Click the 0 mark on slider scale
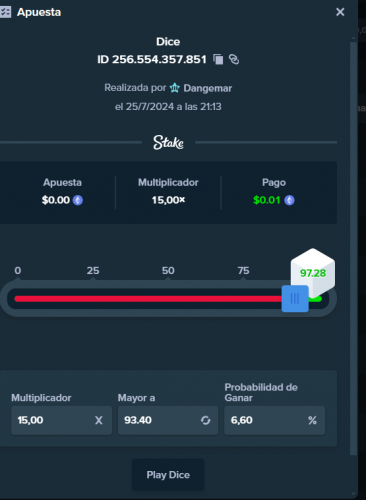The height and width of the screenshot is (500, 366). 18,270
